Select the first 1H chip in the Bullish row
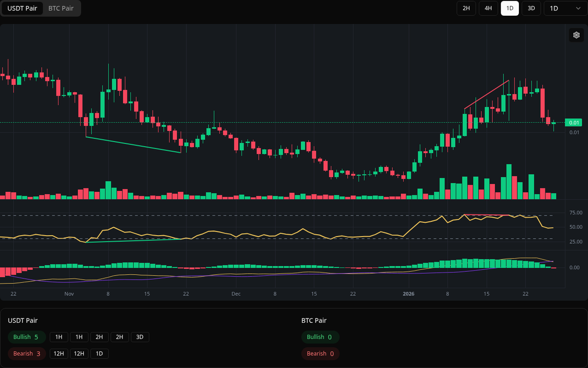Viewport: 588px width, 368px height. [58, 337]
